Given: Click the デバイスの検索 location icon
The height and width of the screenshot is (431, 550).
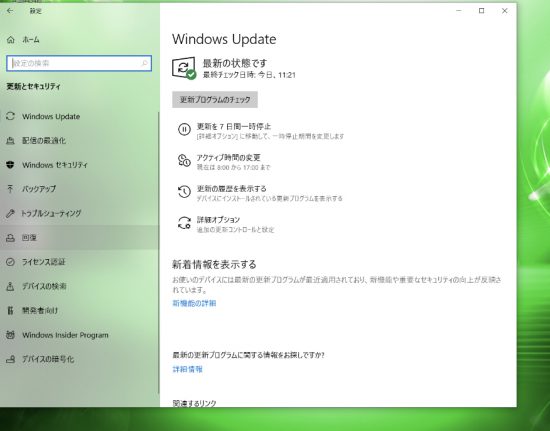Looking at the screenshot, I should coord(11,286).
